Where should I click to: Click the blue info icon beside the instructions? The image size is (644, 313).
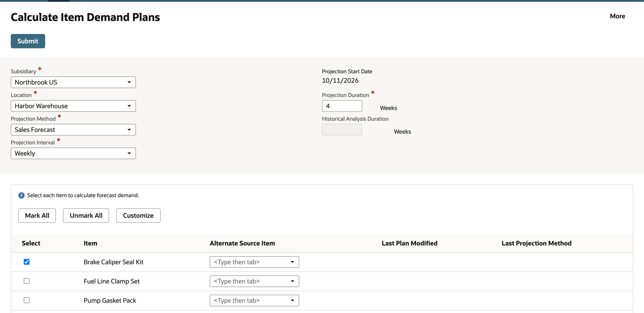(21, 195)
